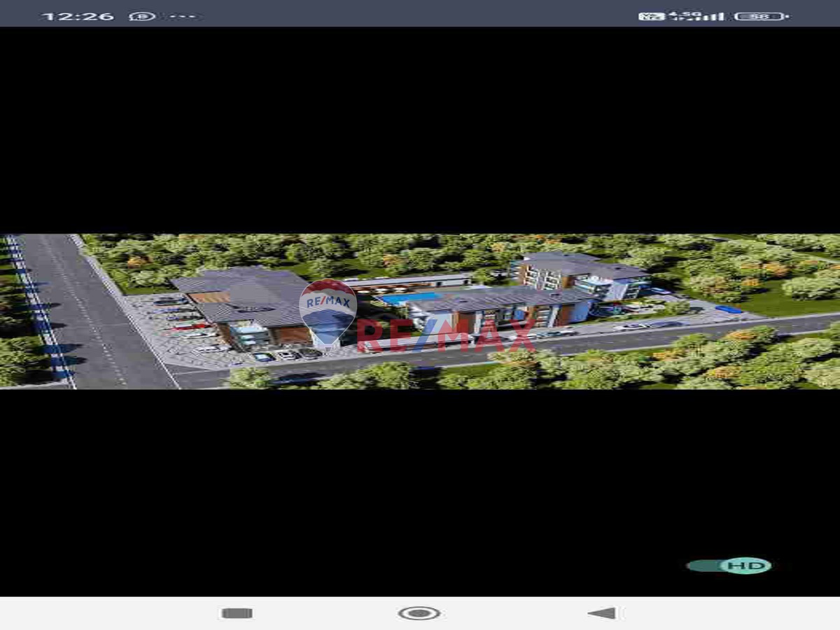Tap the Android back navigation button
The image size is (840, 630).
602,613
